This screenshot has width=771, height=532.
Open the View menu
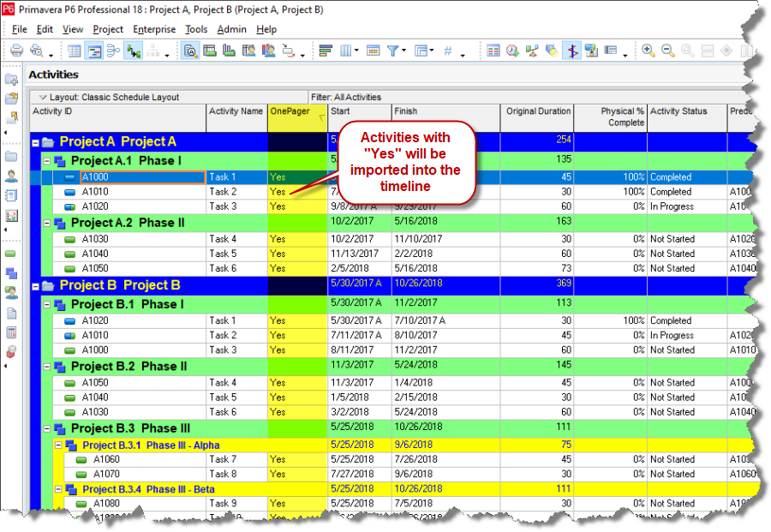click(x=73, y=29)
